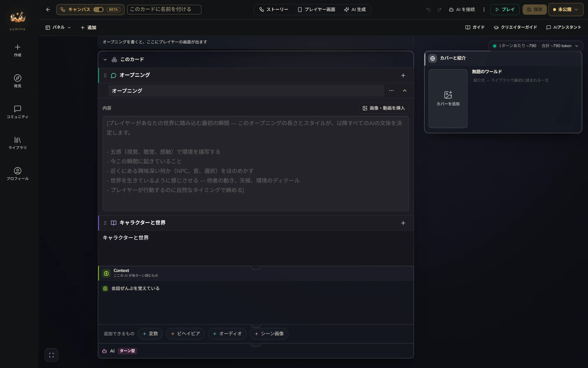Click the 保存 save button

click(x=534, y=9)
